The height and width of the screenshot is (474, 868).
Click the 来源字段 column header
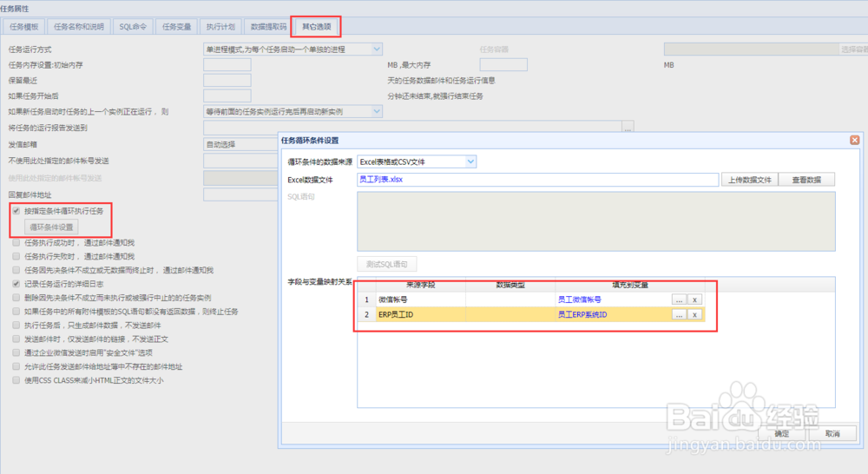click(x=421, y=285)
